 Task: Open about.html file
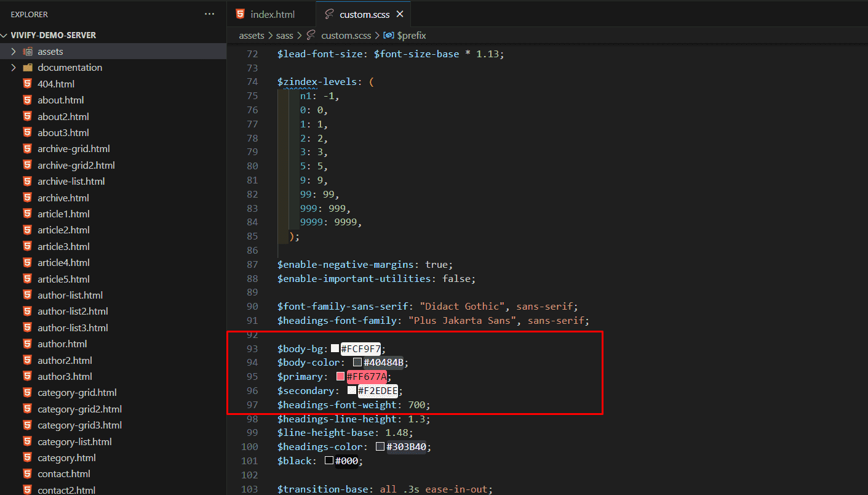(x=61, y=100)
